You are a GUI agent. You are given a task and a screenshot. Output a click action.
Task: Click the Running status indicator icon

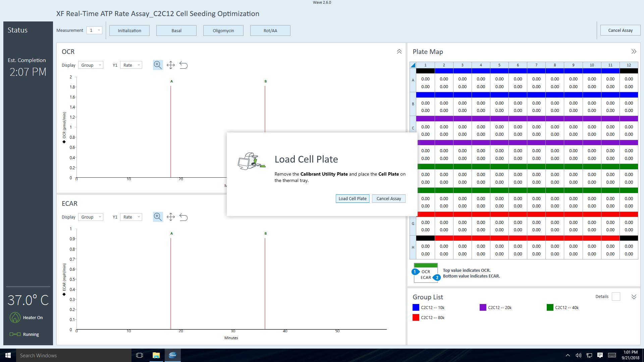coord(15,334)
